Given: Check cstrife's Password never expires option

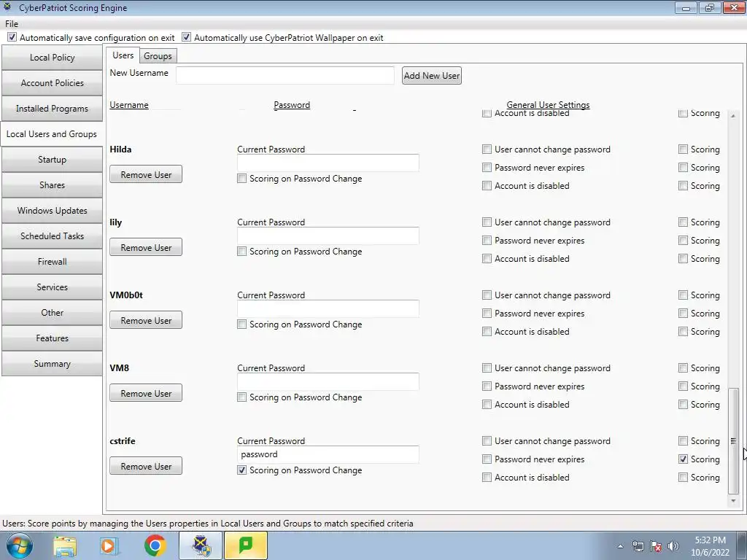Looking at the screenshot, I should click(487, 459).
